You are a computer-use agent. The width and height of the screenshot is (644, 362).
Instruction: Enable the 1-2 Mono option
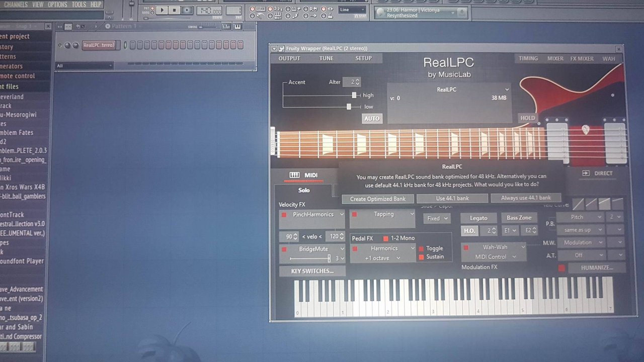[x=386, y=238]
